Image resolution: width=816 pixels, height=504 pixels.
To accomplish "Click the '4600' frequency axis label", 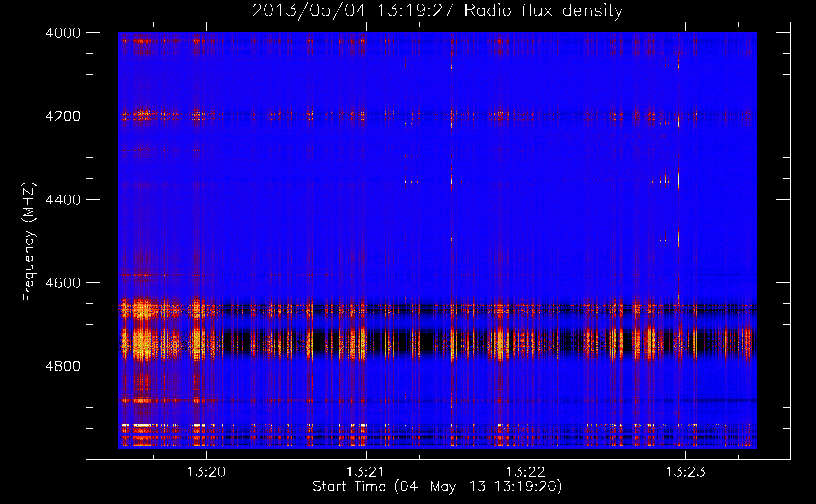I will click(63, 283).
